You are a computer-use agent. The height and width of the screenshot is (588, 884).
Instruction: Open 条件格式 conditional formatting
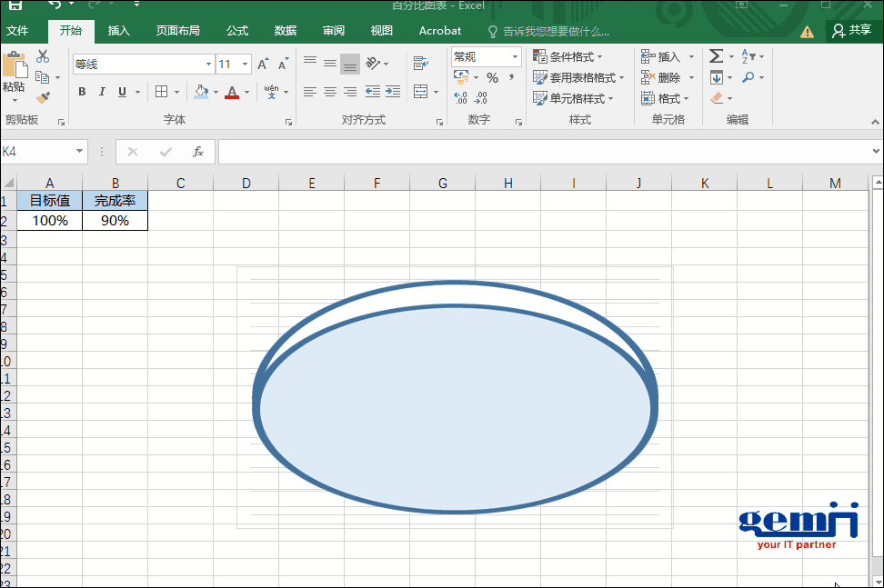[568, 57]
